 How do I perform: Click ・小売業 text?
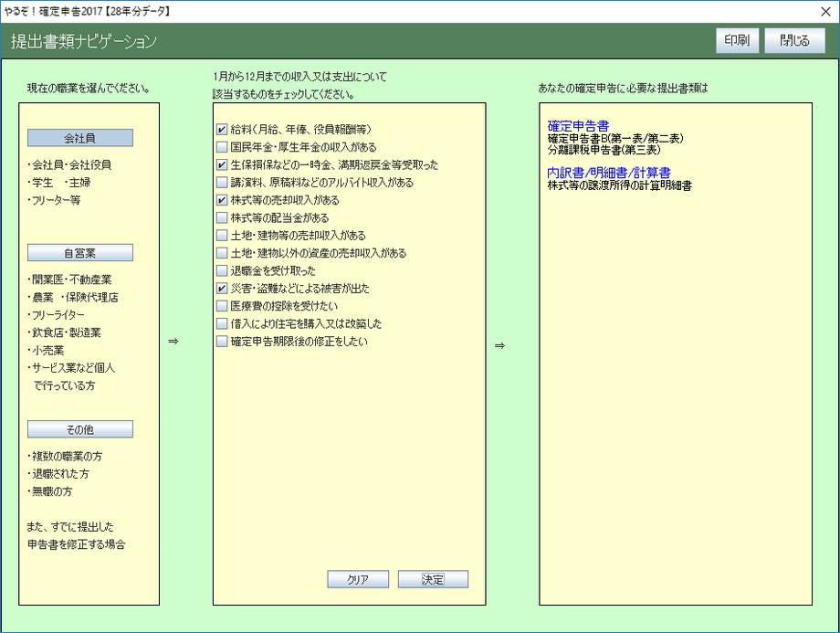(x=46, y=350)
